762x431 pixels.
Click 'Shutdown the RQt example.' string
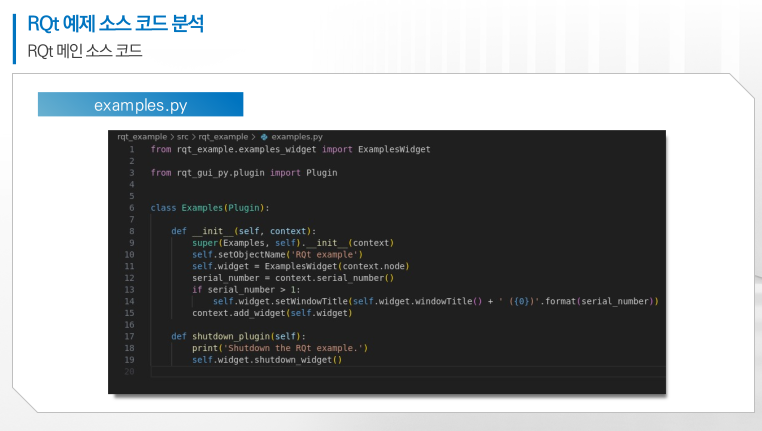[x=293, y=348]
